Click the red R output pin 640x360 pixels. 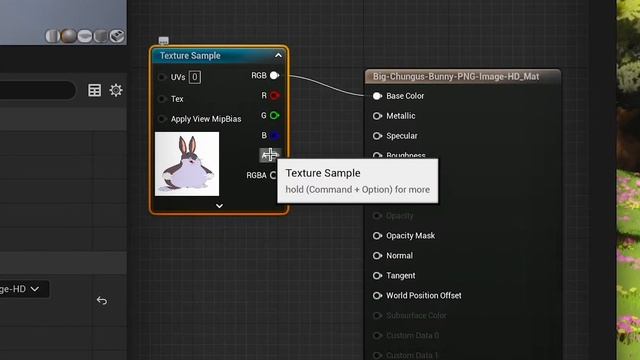click(x=274, y=96)
